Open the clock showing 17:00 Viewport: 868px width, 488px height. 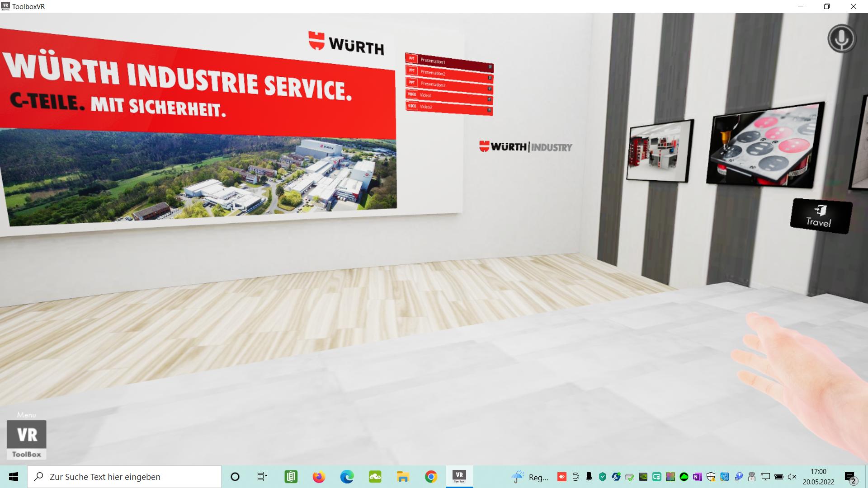pyautogui.click(x=819, y=477)
